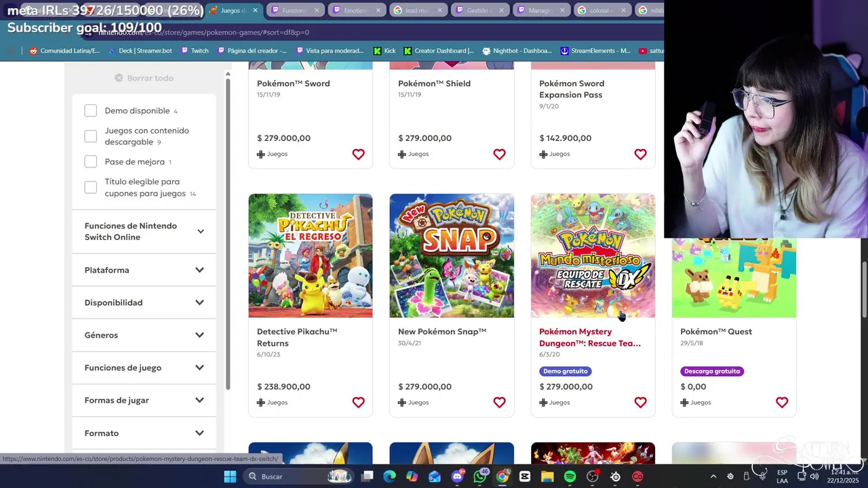Check Juegos con contenido descargable filter

tap(91, 136)
